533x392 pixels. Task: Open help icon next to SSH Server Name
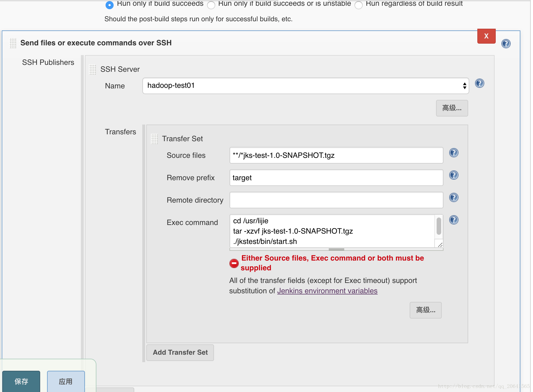pos(479,83)
